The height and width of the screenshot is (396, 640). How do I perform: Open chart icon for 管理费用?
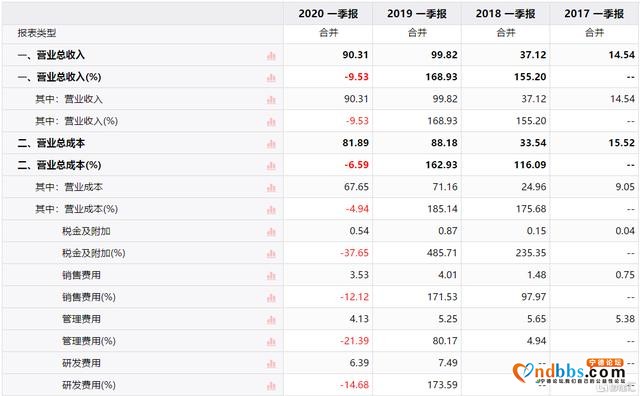271,320
